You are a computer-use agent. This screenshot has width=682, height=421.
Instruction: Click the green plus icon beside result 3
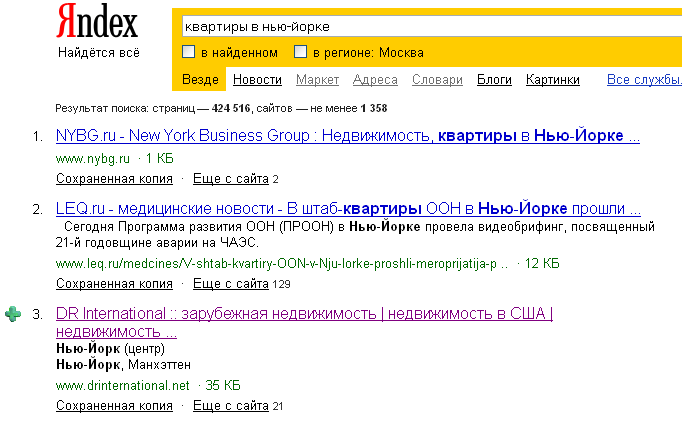tap(13, 314)
